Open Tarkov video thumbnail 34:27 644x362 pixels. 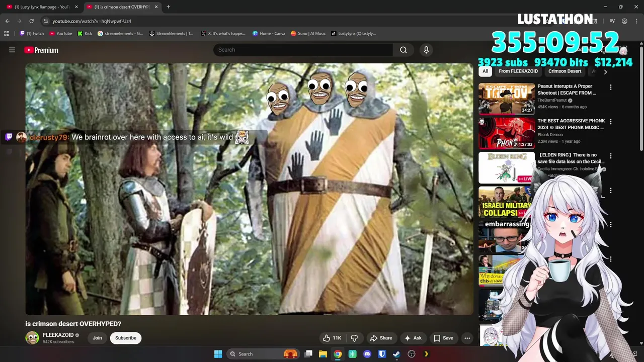(x=506, y=99)
